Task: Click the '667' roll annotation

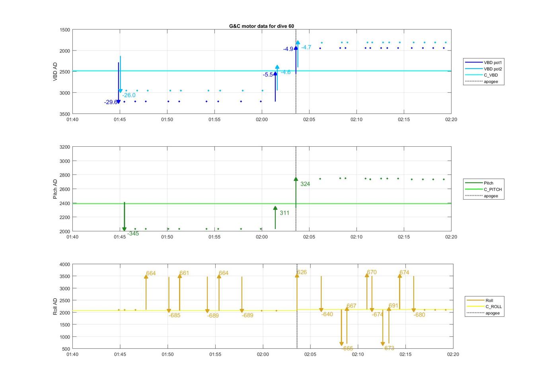Action: 351,306
